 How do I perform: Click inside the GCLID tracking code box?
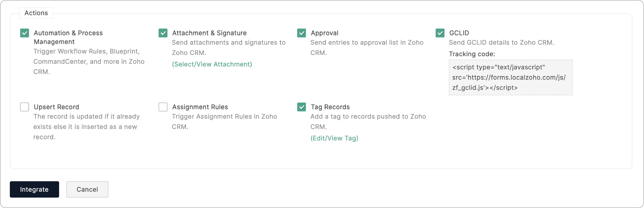[x=511, y=77]
